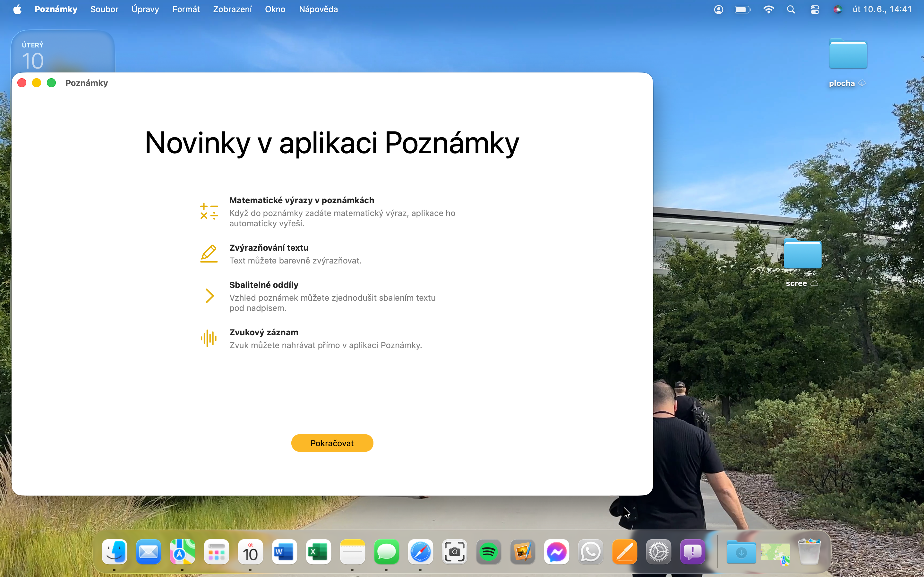Screen dimensions: 924x577
Task: Open the Nápověda menu
Action: click(x=318, y=9)
